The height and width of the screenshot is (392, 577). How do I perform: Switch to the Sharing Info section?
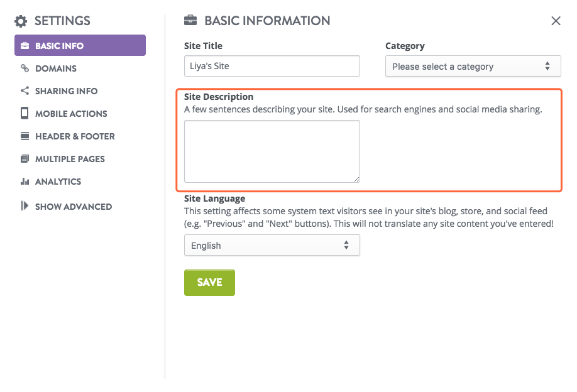pyautogui.click(x=65, y=90)
